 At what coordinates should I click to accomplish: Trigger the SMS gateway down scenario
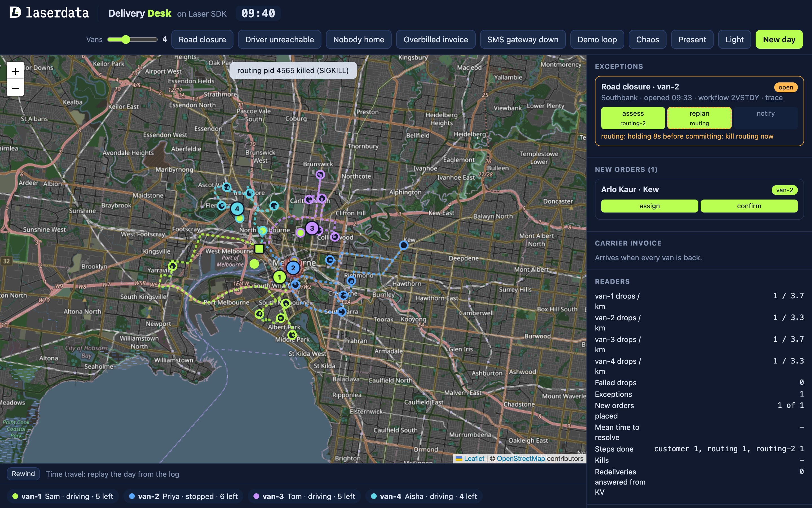pos(522,40)
